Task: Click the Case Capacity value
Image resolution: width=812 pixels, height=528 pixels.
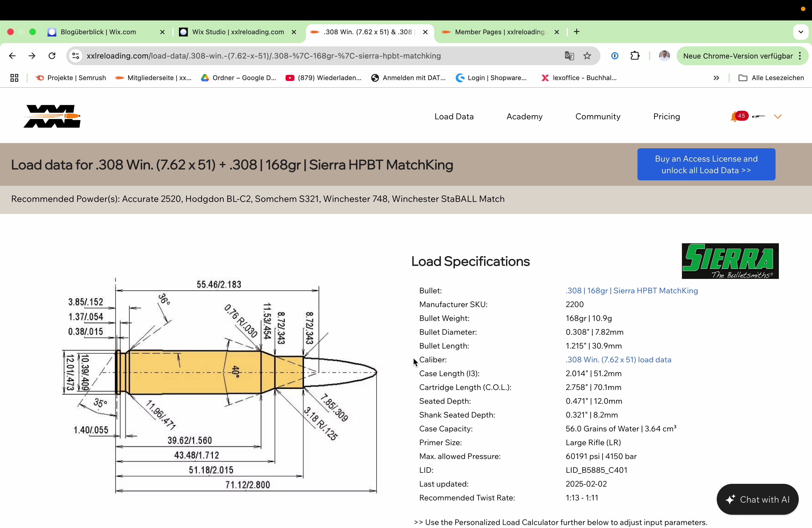Action: coord(621,428)
